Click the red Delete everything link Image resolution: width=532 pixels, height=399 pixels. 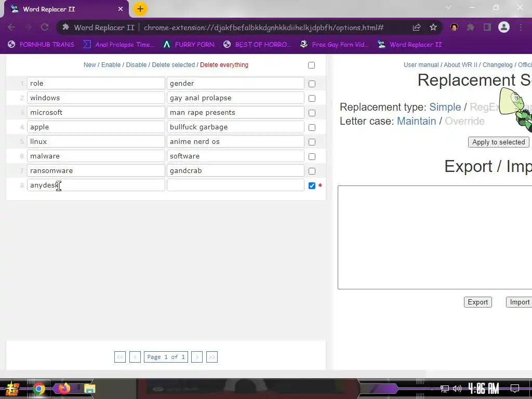[224, 65]
